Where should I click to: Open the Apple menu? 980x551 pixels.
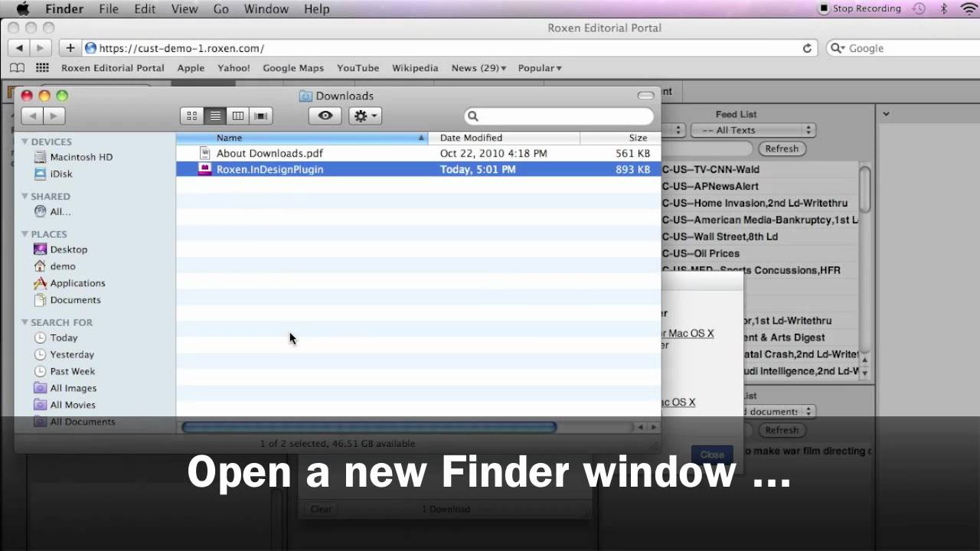coord(22,8)
